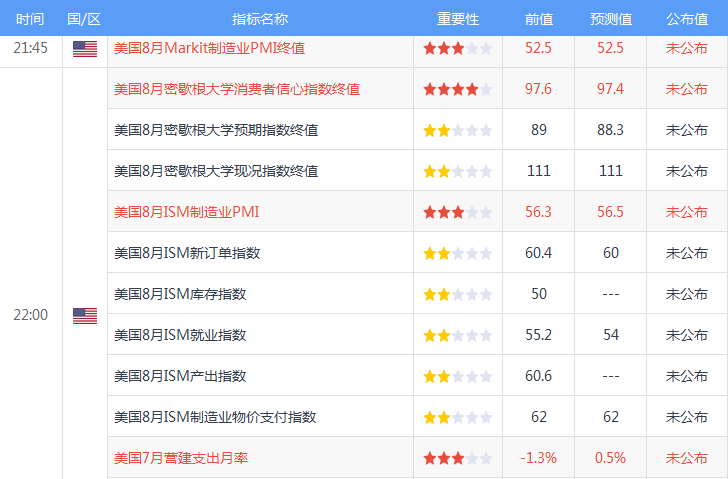Open 美国8月密歇根大学现况指数终值 indicator

pos(216,171)
